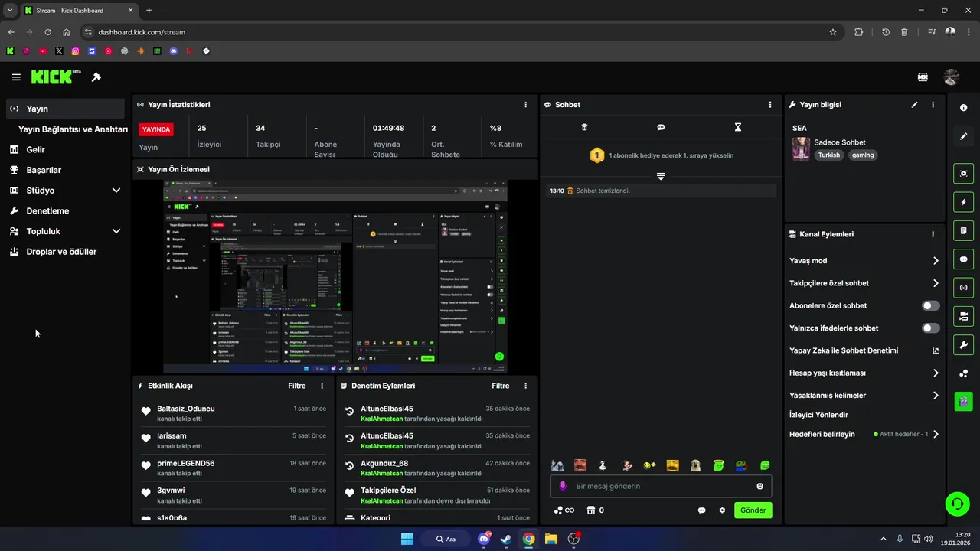980x551 pixels.
Task: Open the hamburger menu next to Kick logo
Action: pyautogui.click(x=16, y=77)
